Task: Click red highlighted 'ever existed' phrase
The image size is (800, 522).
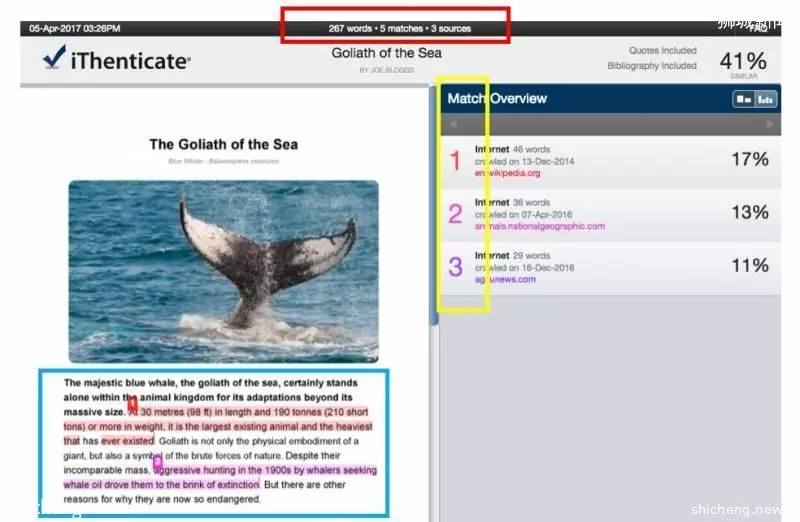Action: tap(128, 441)
